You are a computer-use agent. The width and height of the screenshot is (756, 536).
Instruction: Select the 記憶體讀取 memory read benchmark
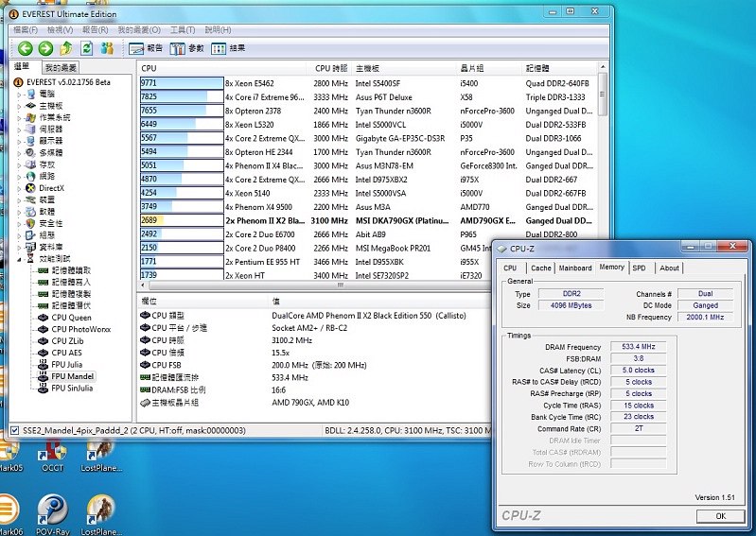click(71, 270)
